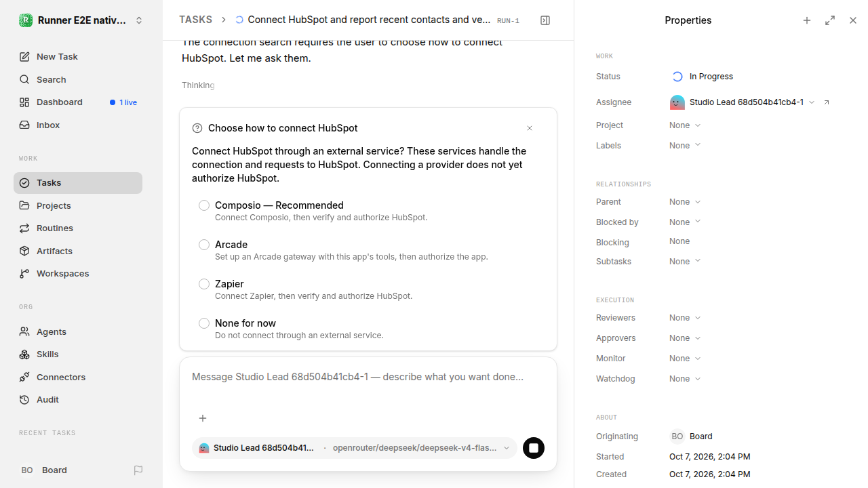Click the Agents people icon
Viewport: 868px width, 488px height.
point(24,331)
